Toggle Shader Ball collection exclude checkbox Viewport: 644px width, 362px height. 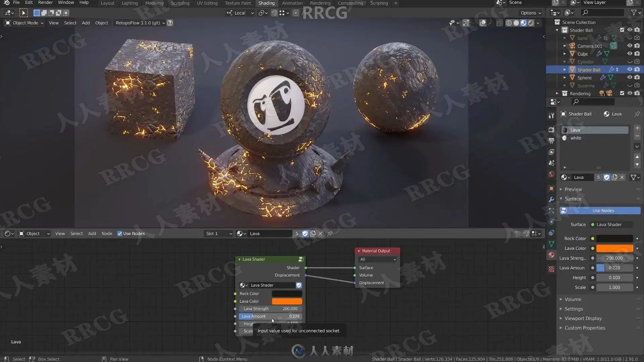point(622,30)
